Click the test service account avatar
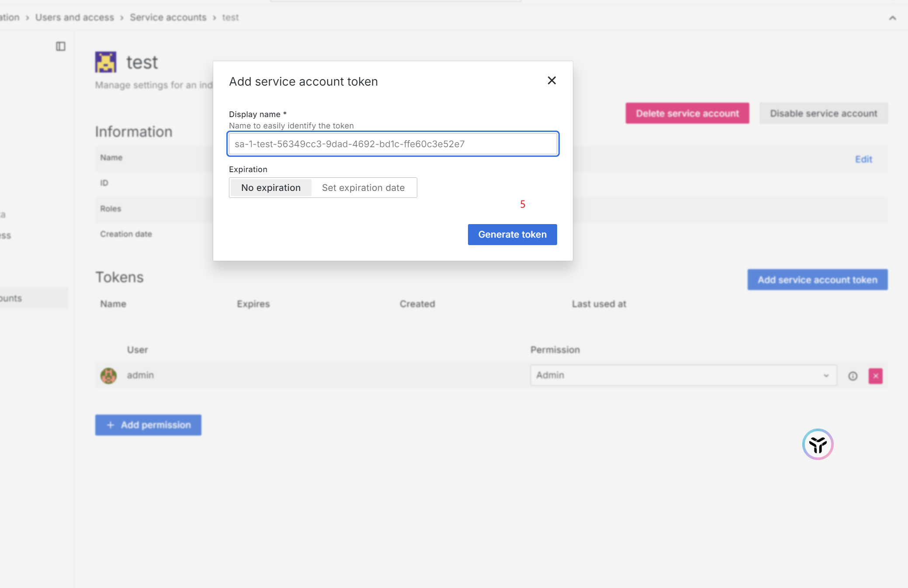The width and height of the screenshot is (908, 588). tap(106, 62)
